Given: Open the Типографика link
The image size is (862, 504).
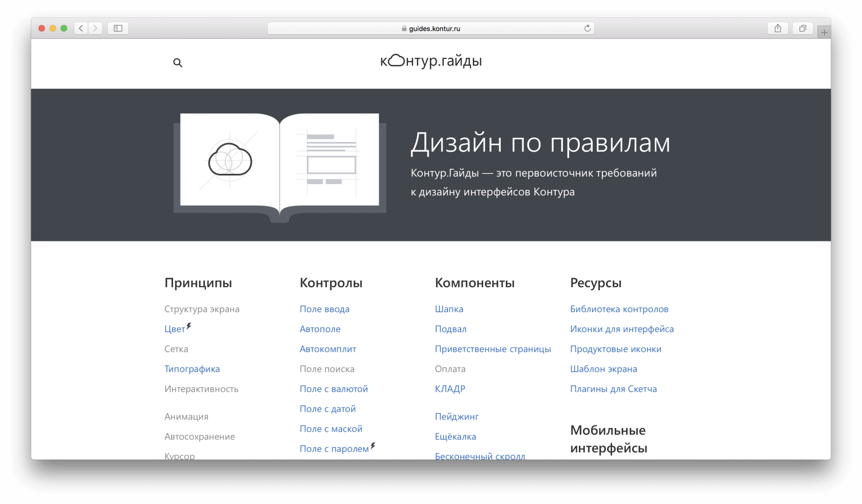Looking at the screenshot, I should [192, 369].
